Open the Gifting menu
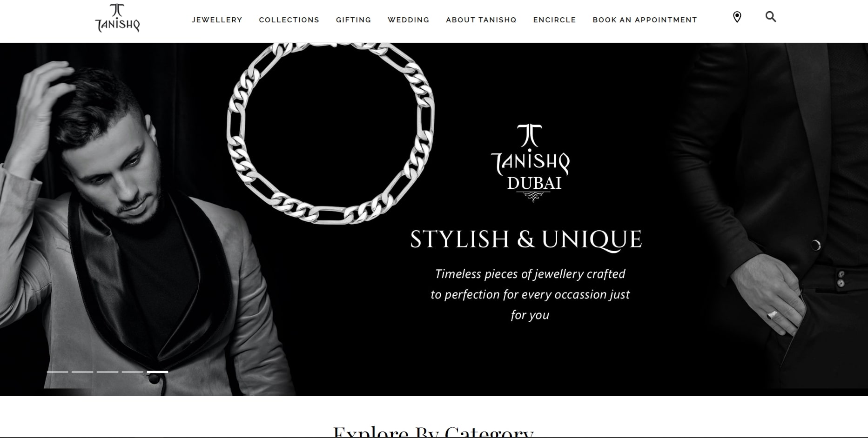 [354, 20]
